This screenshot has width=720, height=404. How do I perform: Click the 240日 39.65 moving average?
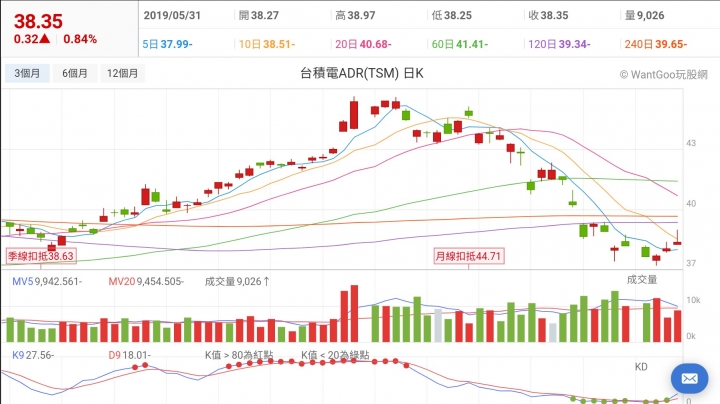click(x=656, y=44)
